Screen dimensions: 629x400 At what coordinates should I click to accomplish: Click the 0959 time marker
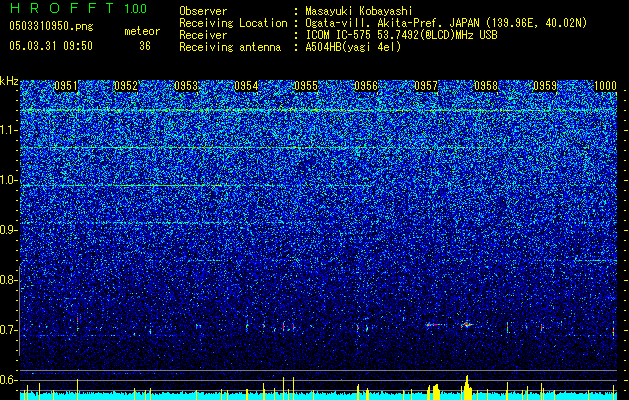[x=546, y=86]
